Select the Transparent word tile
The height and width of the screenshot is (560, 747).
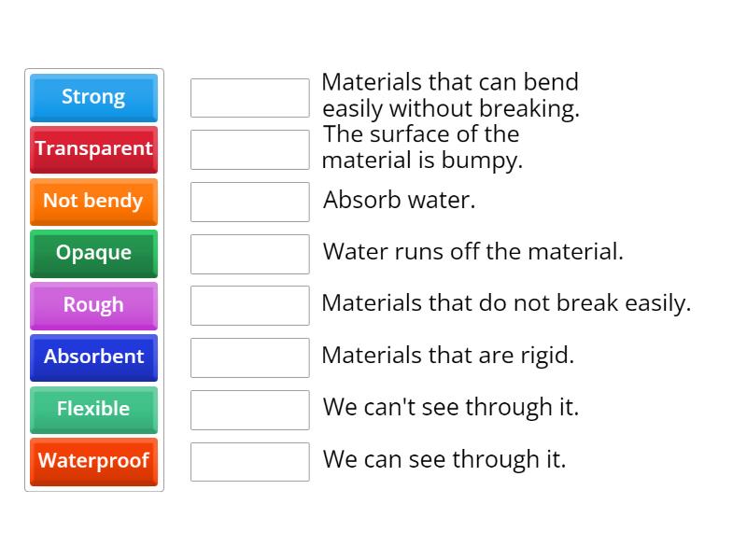point(93,149)
